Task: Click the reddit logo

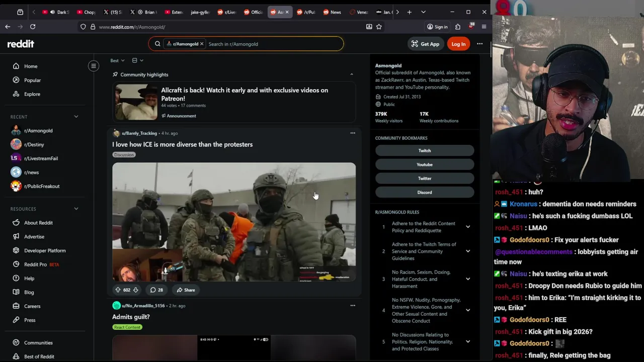Action: coord(21,44)
